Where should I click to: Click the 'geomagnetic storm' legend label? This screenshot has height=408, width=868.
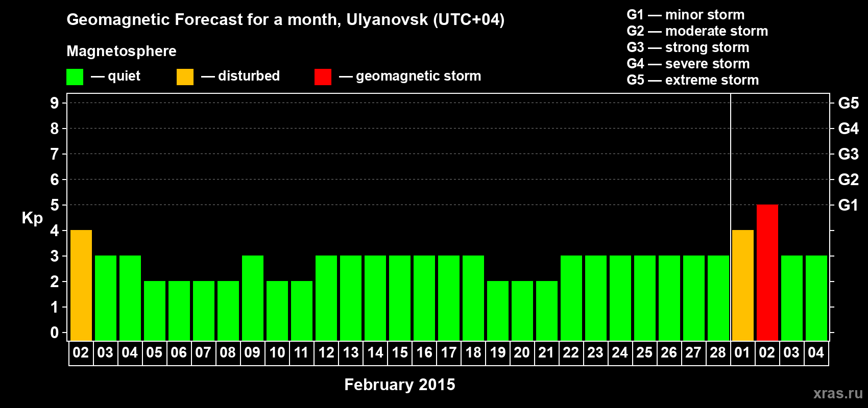tap(419, 76)
